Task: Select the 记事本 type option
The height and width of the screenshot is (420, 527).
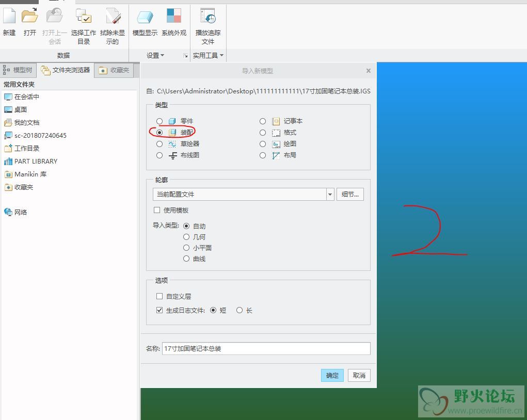Action: click(x=263, y=121)
